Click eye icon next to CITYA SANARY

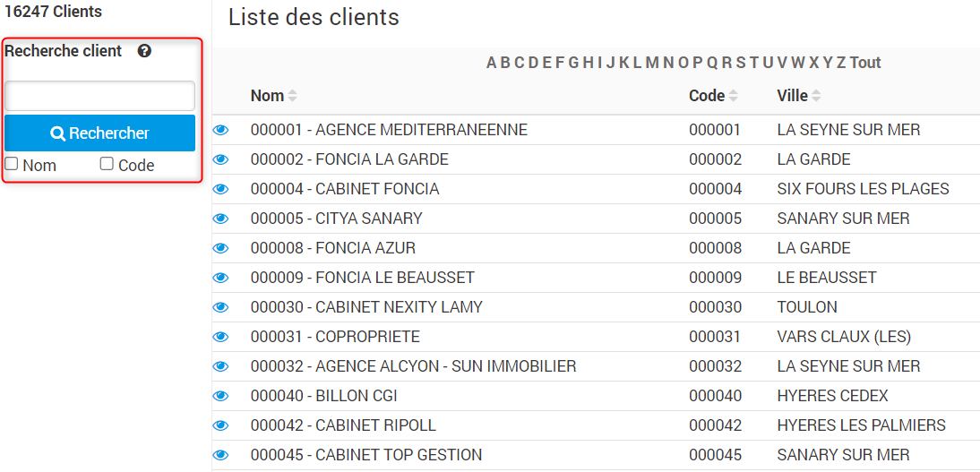tap(220, 219)
